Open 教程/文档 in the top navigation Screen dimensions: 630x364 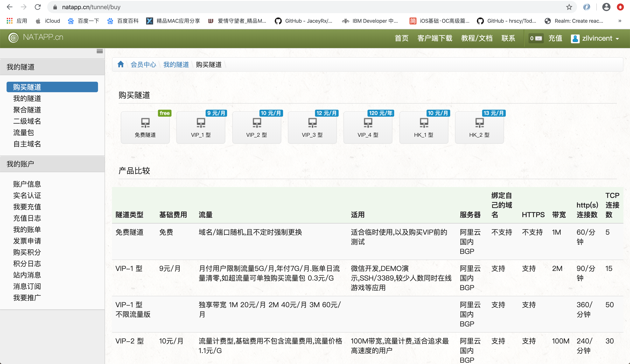[477, 38]
